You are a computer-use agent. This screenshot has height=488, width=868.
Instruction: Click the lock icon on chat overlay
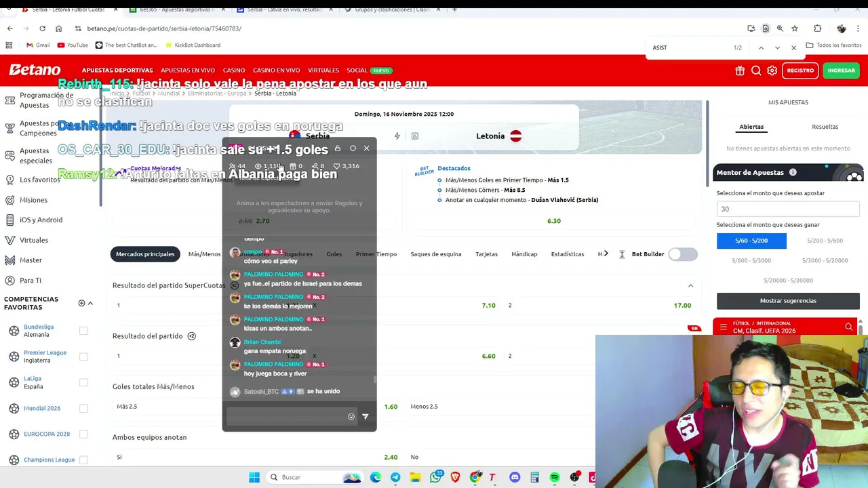pos(338,148)
